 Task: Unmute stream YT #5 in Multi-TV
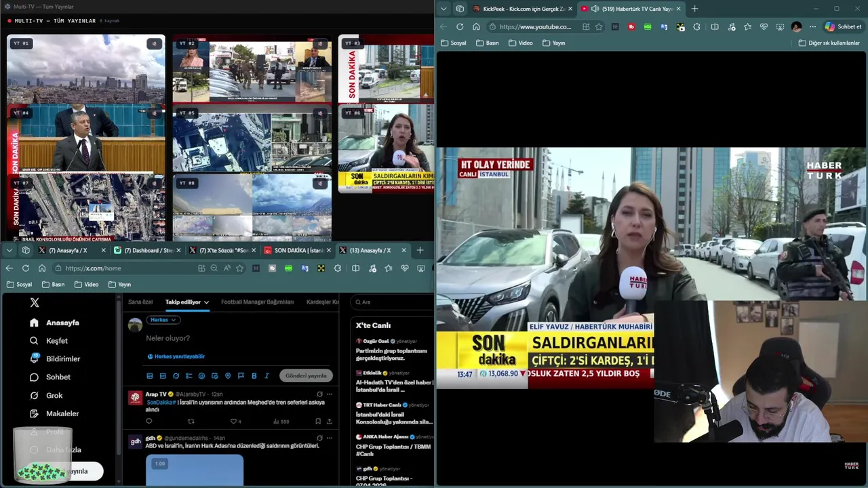coord(320,113)
